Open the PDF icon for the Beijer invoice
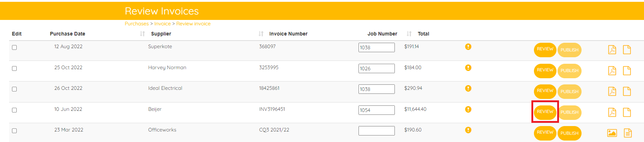Screen dimensions: 644x142 point(612,112)
